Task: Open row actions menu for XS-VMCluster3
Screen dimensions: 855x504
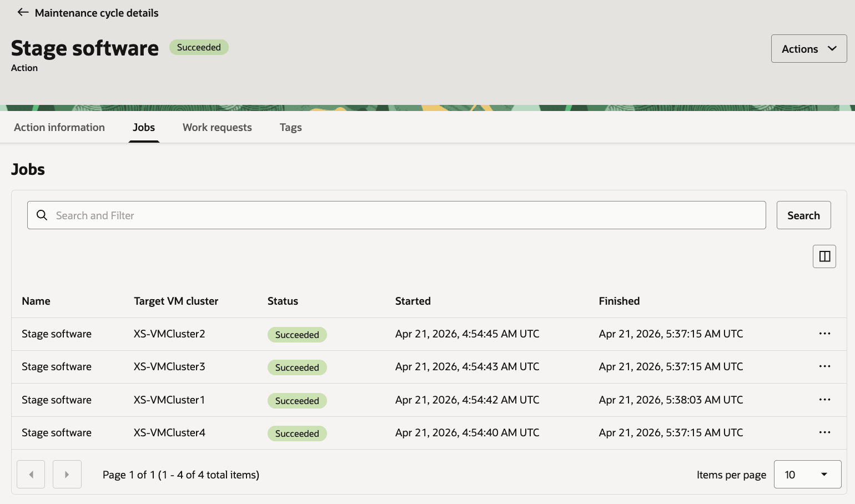Action: [x=824, y=366]
